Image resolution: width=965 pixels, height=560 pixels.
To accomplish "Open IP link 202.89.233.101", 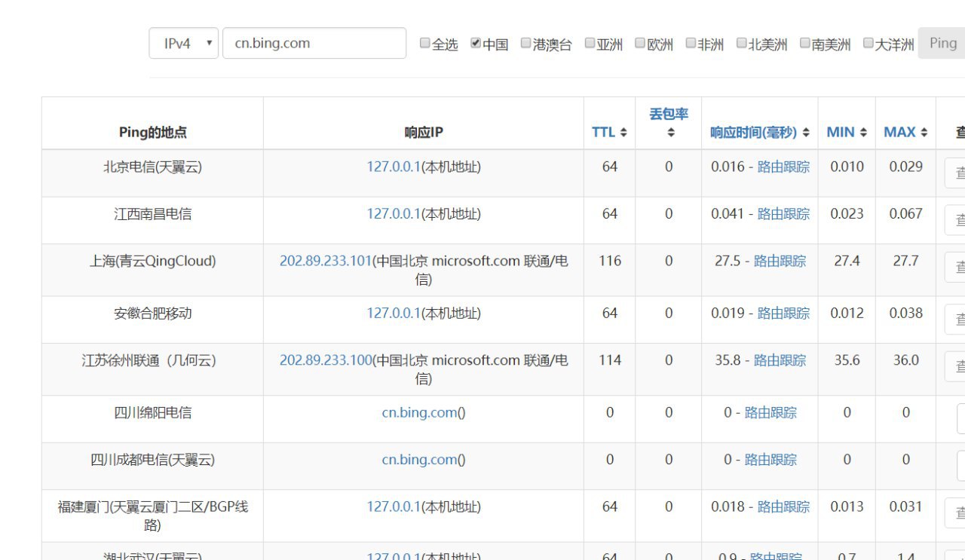I will [326, 261].
